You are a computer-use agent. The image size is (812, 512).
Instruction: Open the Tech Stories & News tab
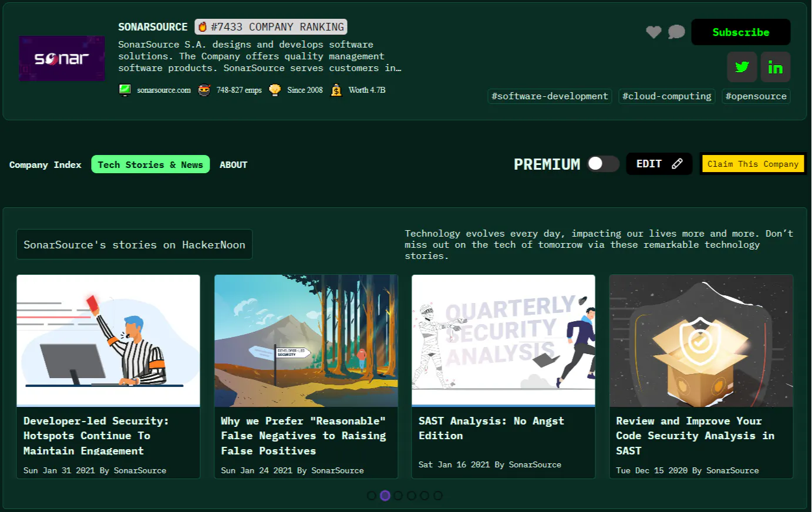click(x=150, y=164)
